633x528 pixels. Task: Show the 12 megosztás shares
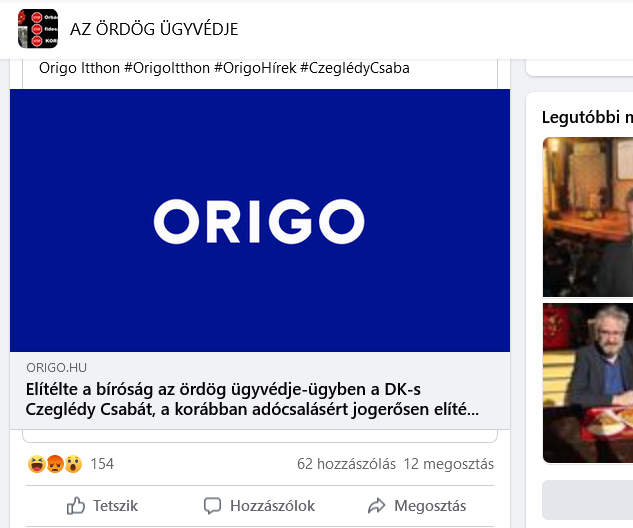449,464
